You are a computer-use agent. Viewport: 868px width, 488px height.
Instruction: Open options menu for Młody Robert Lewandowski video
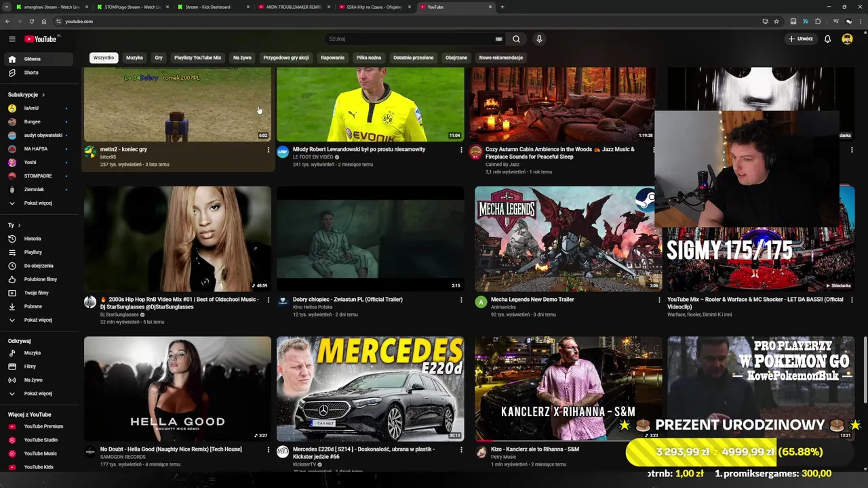coord(461,150)
